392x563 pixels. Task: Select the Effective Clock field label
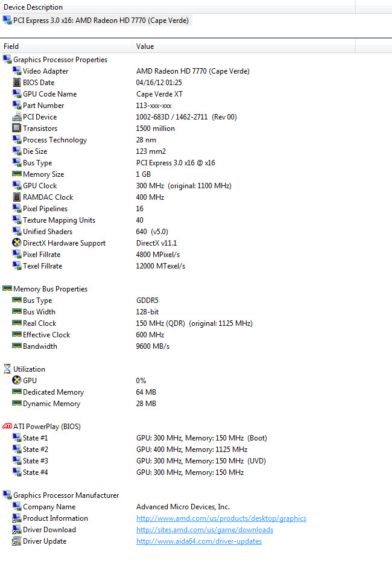[46, 335]
